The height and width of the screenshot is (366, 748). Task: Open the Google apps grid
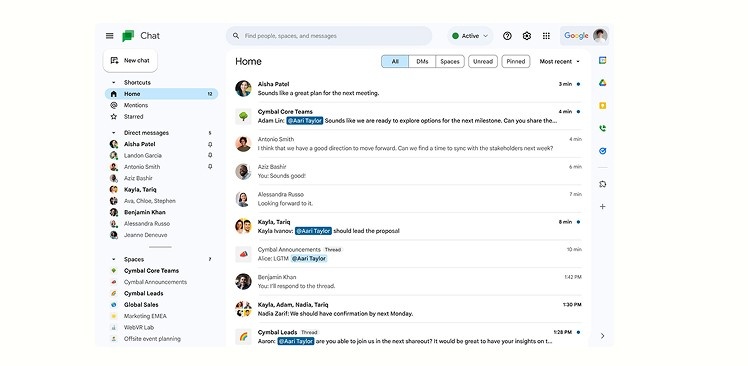point(546,36)
